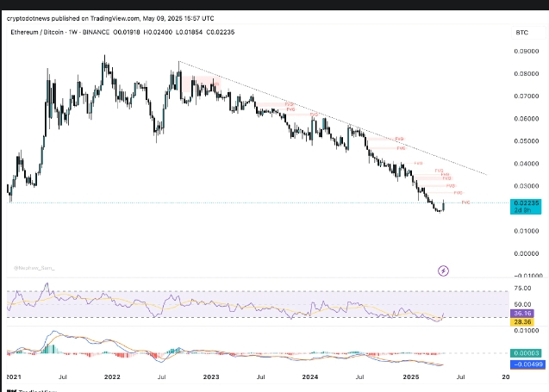Click the high value H0.02400
The width and height of the screenshot is (549, 392).
coord(158,32)
